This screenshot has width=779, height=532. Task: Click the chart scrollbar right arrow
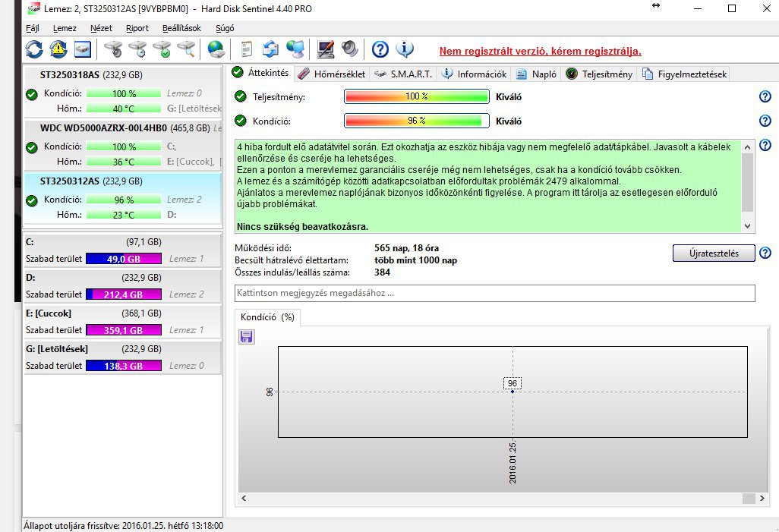pos(762,498)
